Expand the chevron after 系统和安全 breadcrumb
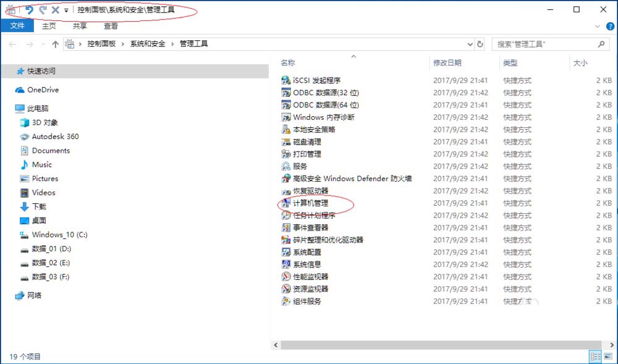618x364 pixels. click(172, 44)
